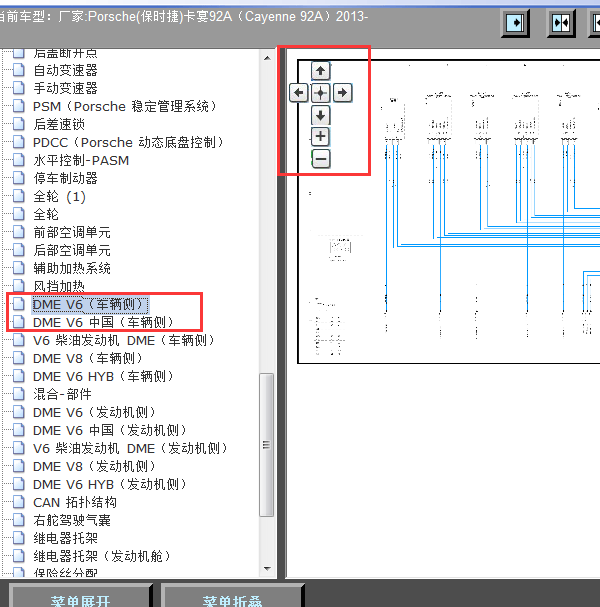Select the 停车制动器 entry

65,178
